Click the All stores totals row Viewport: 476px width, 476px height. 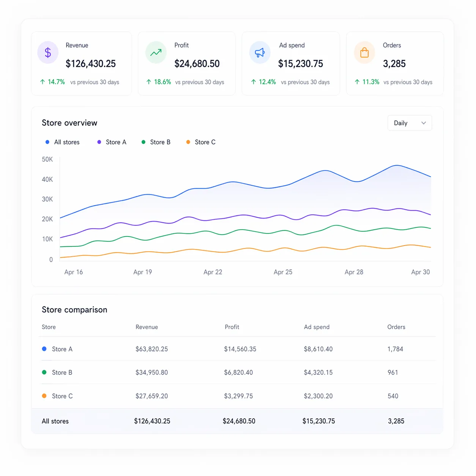(x=55, y=421)
